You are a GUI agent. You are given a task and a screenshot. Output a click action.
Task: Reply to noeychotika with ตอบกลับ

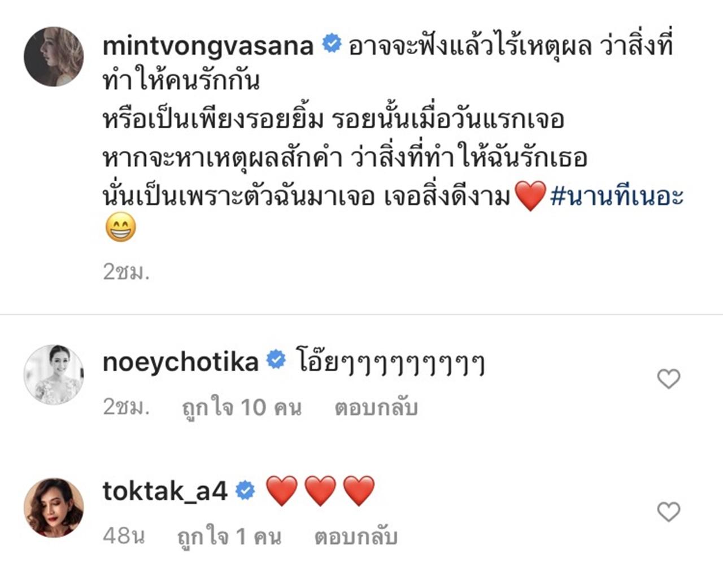[x=376, y=407]
